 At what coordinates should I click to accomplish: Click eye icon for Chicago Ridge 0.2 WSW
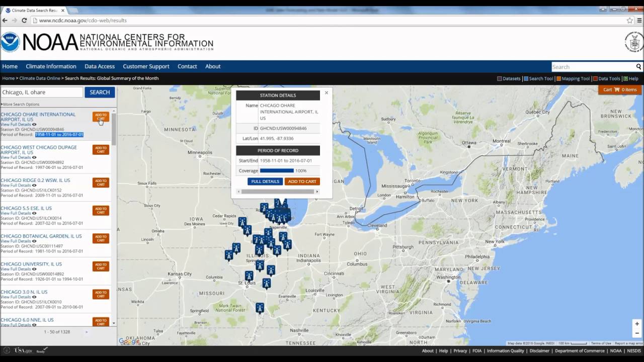tap(34, 185)
